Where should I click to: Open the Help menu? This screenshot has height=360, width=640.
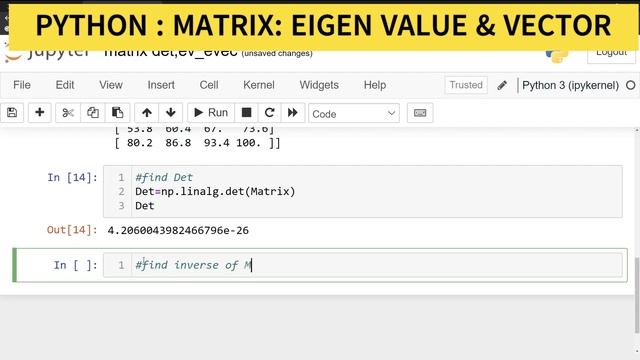pos(375,85)
